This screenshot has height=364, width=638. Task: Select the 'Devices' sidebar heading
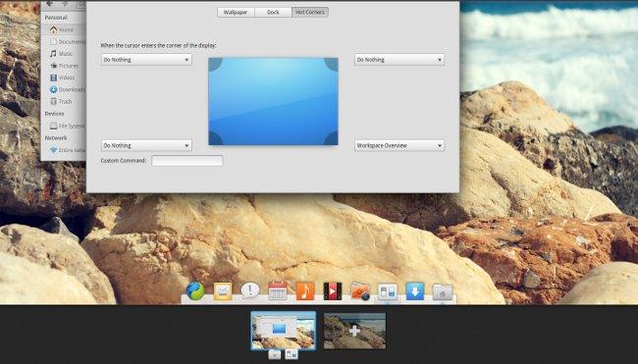pyautogui.click(x=55, y=114)
